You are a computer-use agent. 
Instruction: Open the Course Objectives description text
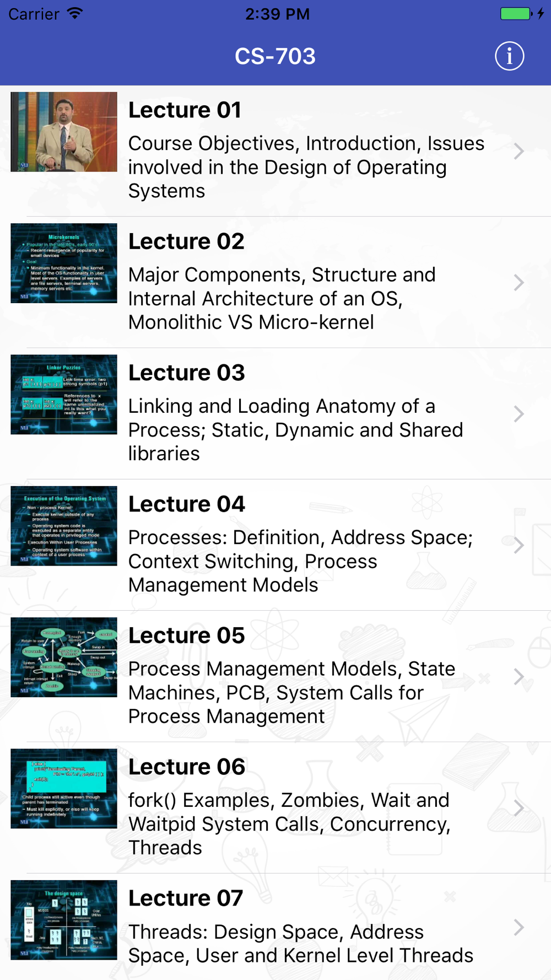(x=306, y=167)
